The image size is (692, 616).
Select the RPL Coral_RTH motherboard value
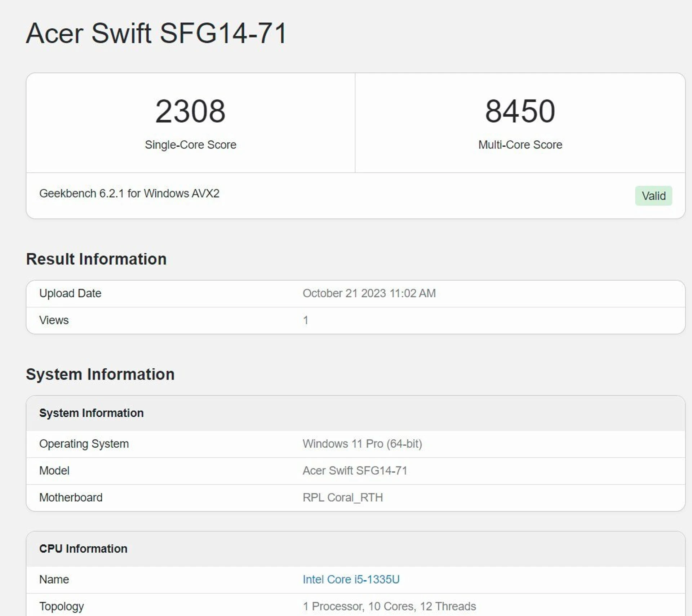tap(343, 497)
